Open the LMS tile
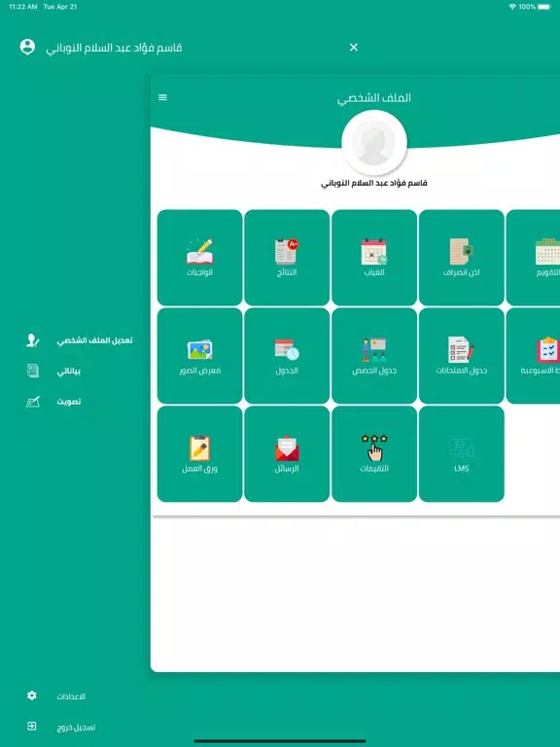 coord(462,454)
